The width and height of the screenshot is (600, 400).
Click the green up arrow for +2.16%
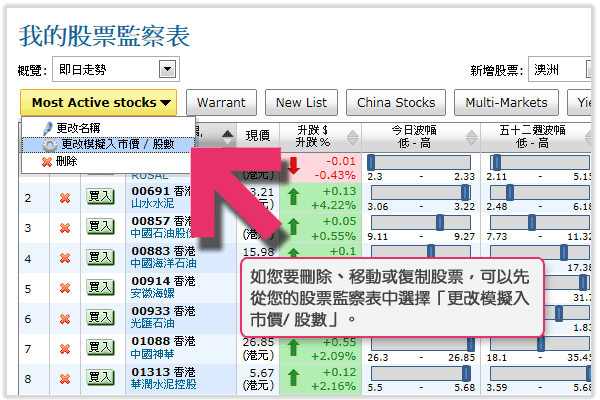point(293,377)
